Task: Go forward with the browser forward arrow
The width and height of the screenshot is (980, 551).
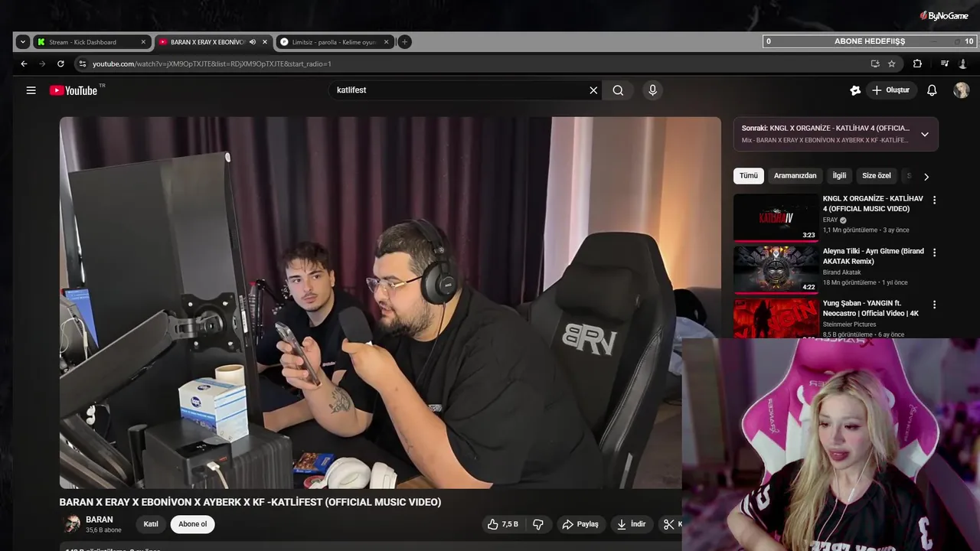Action: pyautogui.click(x=42, y=64)
